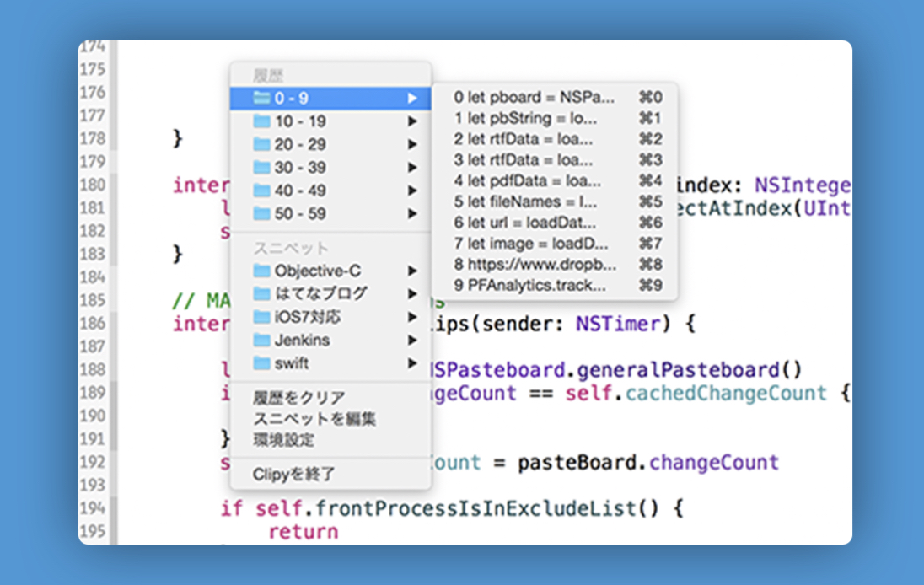Expand the 40 - 49 submenu arrow

(412, 191)
